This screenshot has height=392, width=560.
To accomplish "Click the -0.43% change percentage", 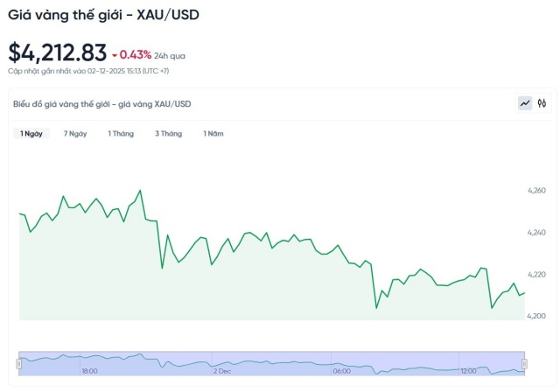I will coord(136,54).
